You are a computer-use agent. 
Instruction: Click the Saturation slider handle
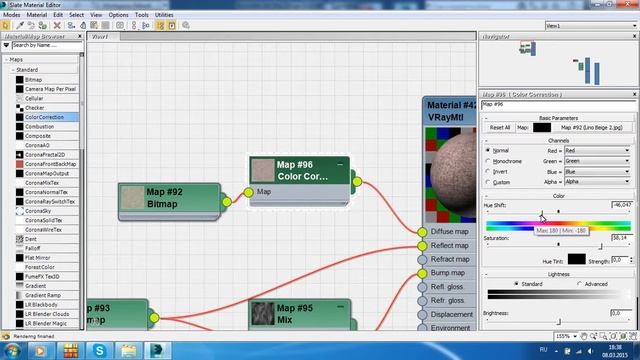pos(600,246)
